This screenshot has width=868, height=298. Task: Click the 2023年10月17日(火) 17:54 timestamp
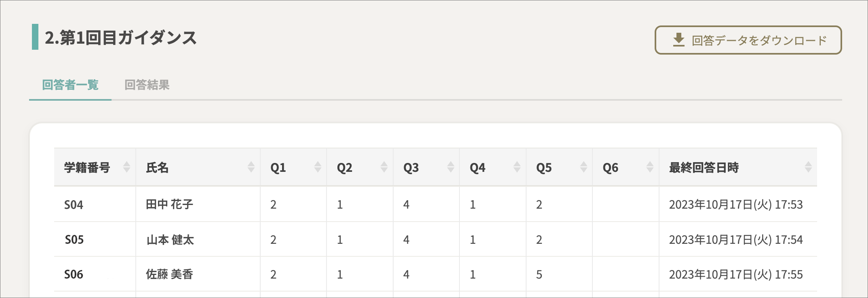(x=736, y=240)
